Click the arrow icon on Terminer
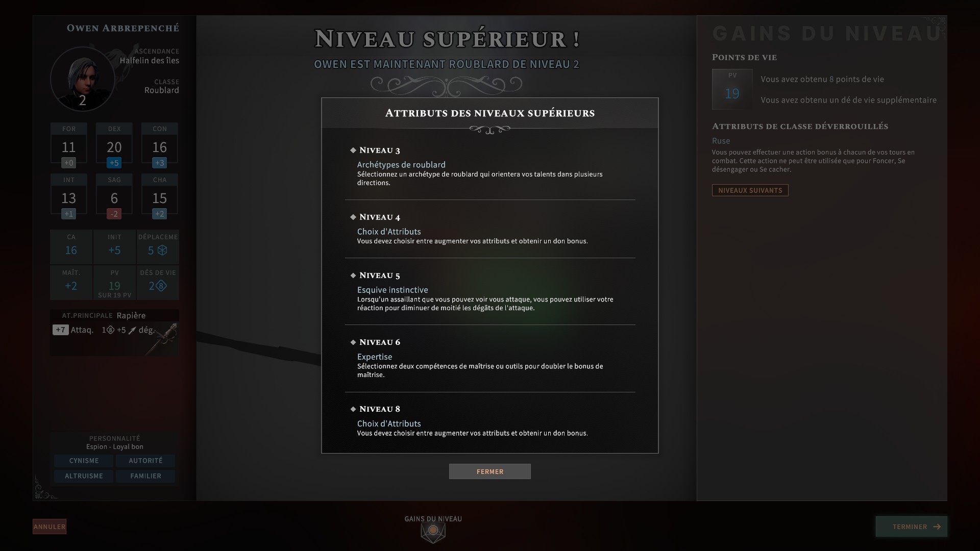Viewport: 980px width, 551px height. tap(937, 527)
